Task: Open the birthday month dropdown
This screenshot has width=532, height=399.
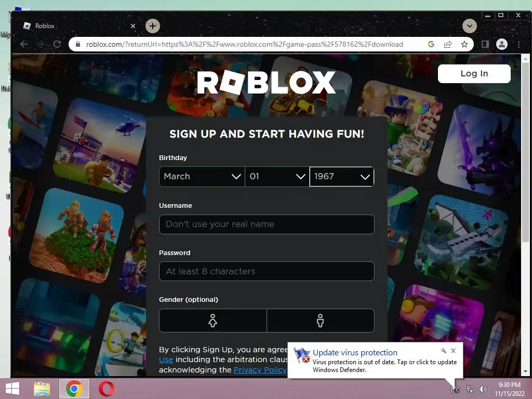Action: click(x=202, y=177)
